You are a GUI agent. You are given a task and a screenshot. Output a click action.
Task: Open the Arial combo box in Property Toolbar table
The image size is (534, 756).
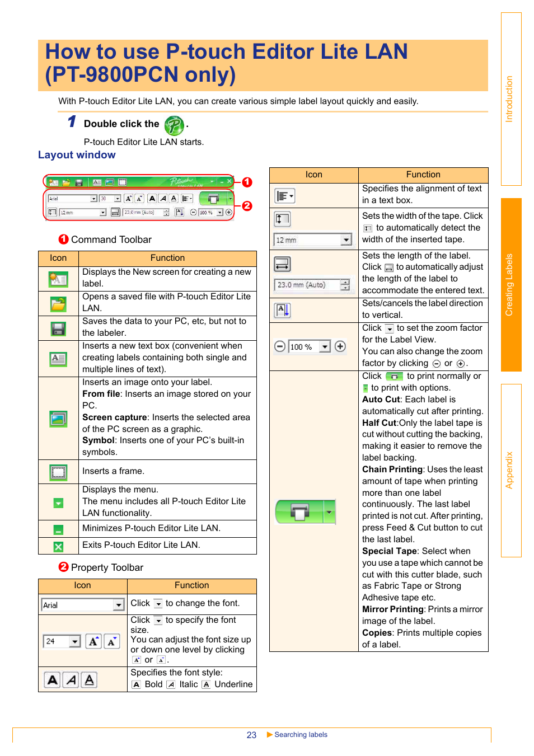pos(119,605)
